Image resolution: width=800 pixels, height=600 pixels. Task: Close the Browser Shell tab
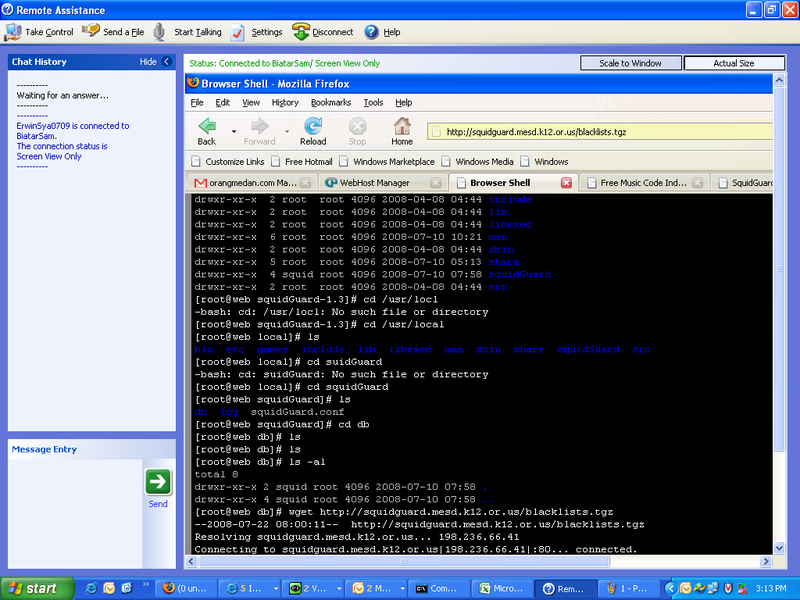coord(566,183)
